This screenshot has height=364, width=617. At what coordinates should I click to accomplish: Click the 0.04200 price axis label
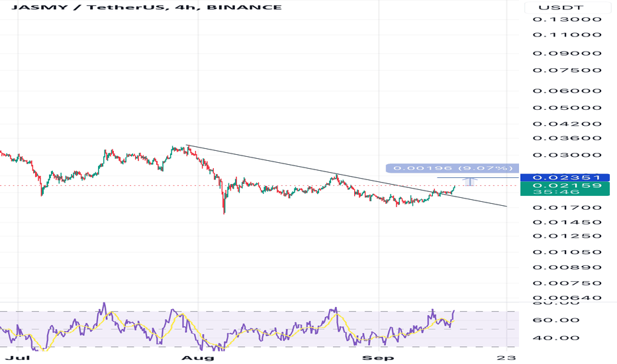tap(567, 124)
